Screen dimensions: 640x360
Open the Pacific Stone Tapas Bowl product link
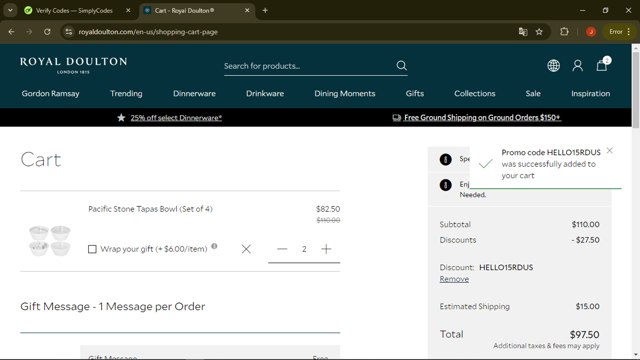click(150, 209)
